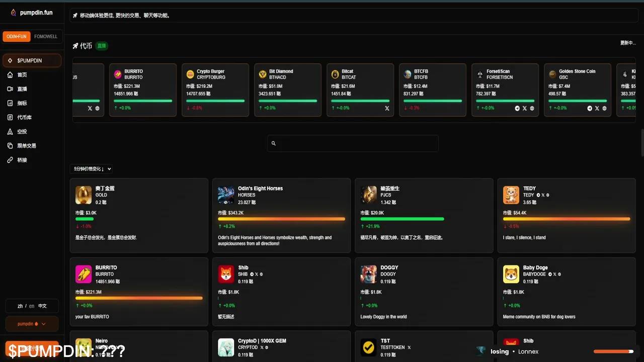The height and width of the screenshot is (362, 644).
Task: Open X link on TESTTOKEN card
Action: [x=409, y=347]
